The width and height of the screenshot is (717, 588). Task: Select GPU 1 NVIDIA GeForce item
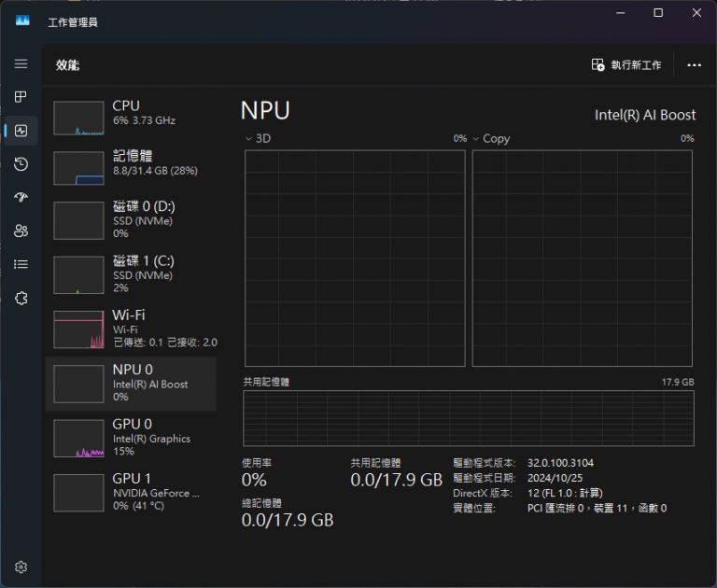click(x=132, y=493)
